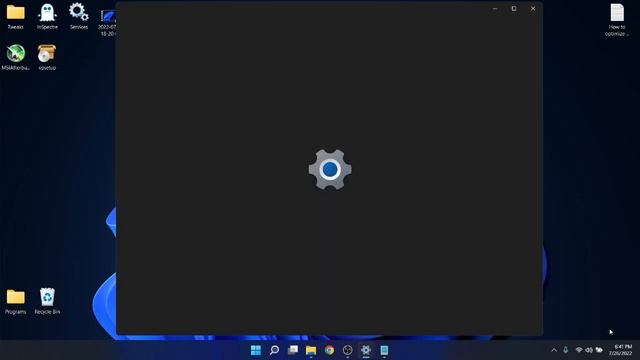Open the vjoysetup installer icon
The image size is (640, 360).
[x=47, y=57]
